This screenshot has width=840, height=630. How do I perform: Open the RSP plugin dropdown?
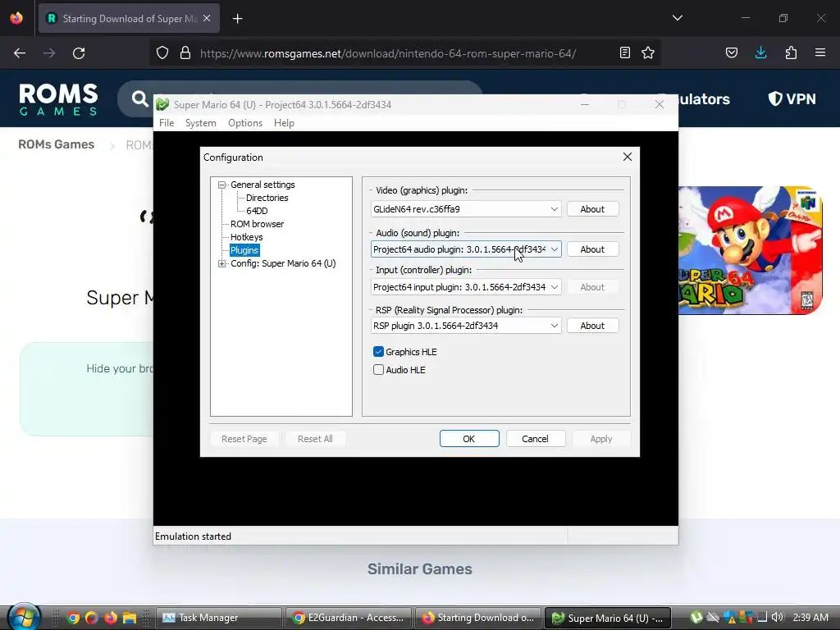[466, 326]
